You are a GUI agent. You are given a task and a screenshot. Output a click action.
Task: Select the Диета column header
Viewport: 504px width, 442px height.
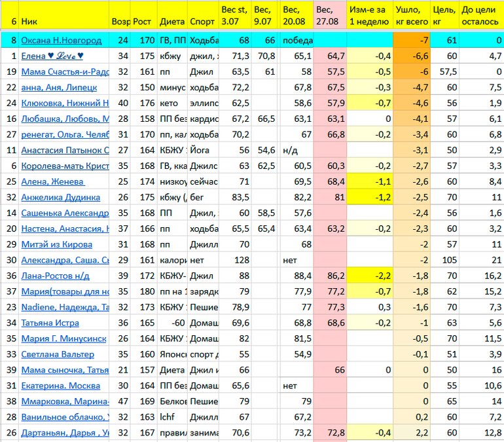171,22
